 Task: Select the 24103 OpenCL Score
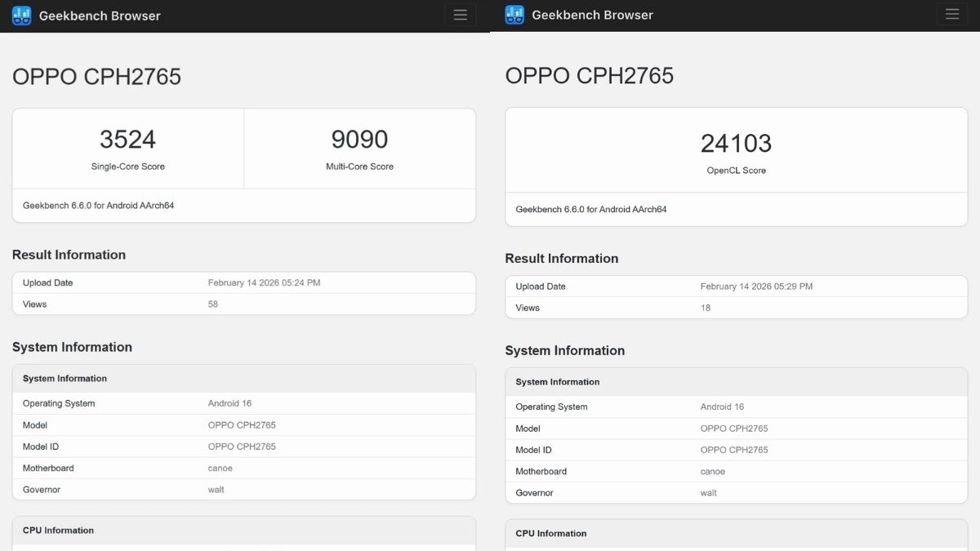click(736, 144)
